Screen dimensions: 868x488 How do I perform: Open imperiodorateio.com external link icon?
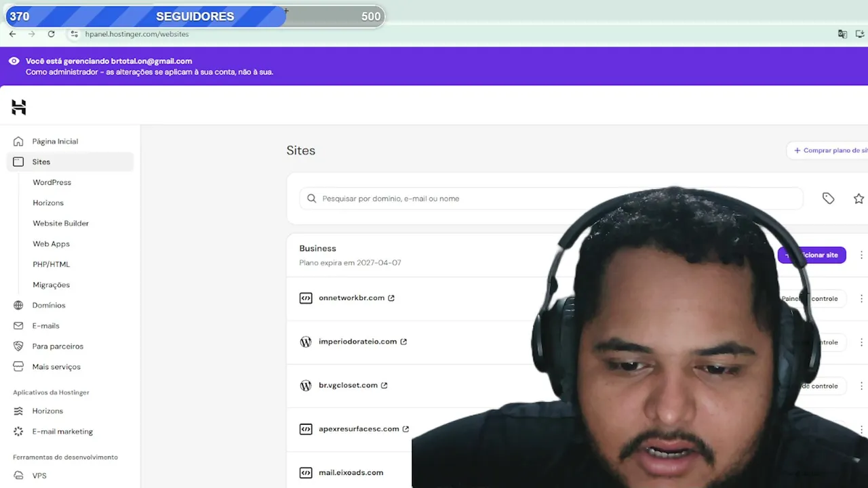[x=403, y=342]
